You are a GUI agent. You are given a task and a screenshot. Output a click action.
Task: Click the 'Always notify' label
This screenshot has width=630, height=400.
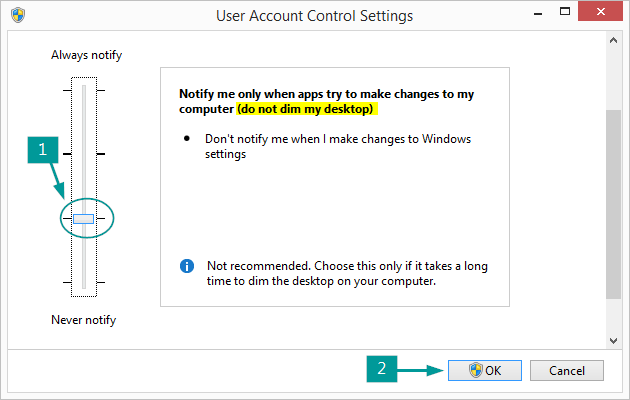[x=86, y=55]
